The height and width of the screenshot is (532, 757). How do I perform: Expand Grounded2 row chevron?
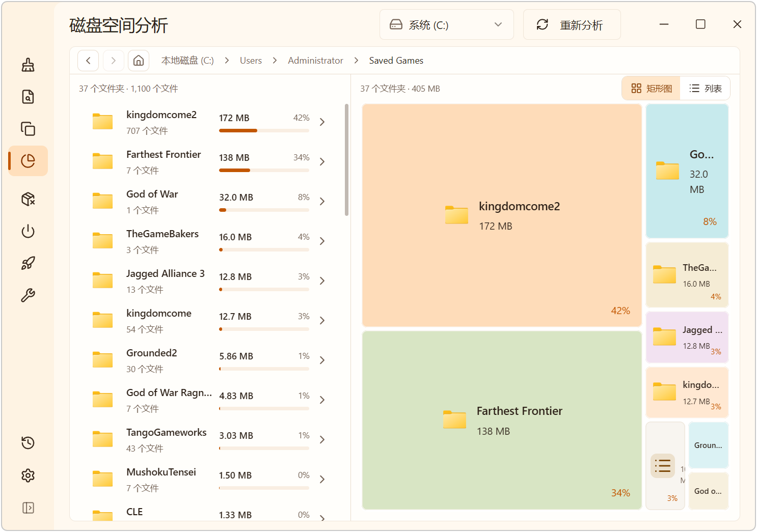pos(322,360)
